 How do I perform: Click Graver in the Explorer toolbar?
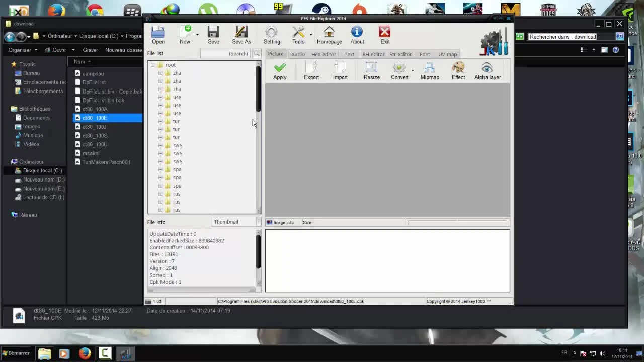click(90, 50)
